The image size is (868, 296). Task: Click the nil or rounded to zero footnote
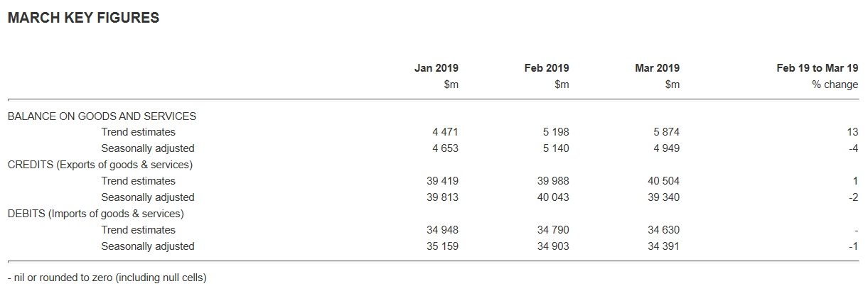point(107,278)
